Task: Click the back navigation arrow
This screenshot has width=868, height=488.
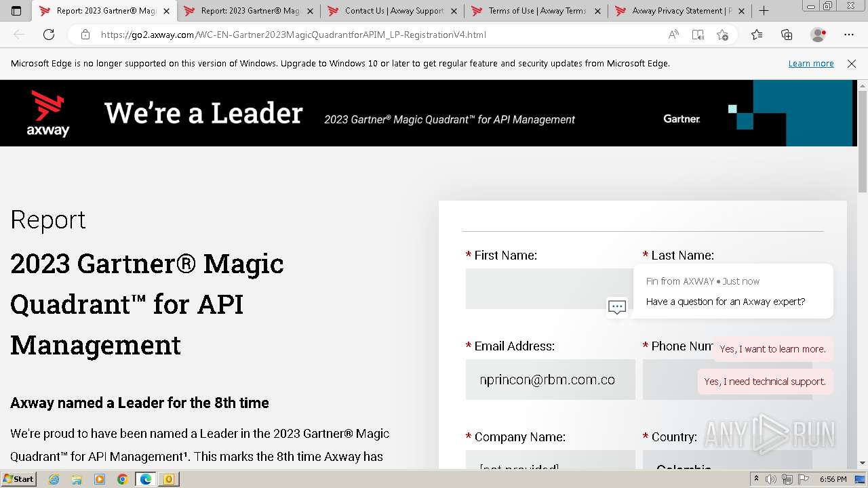Action: coord(19,35)
